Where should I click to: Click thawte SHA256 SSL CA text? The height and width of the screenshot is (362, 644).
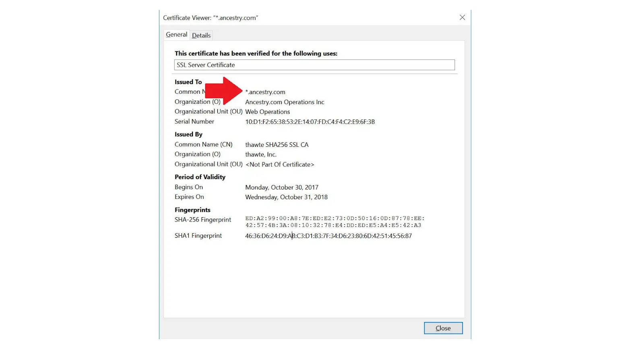click(x=277, y=145)
